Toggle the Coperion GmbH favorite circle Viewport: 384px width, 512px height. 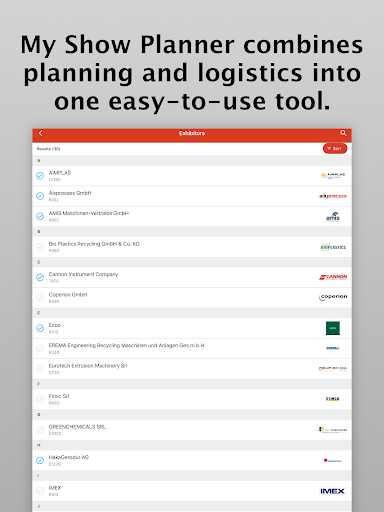coord(40,298)
